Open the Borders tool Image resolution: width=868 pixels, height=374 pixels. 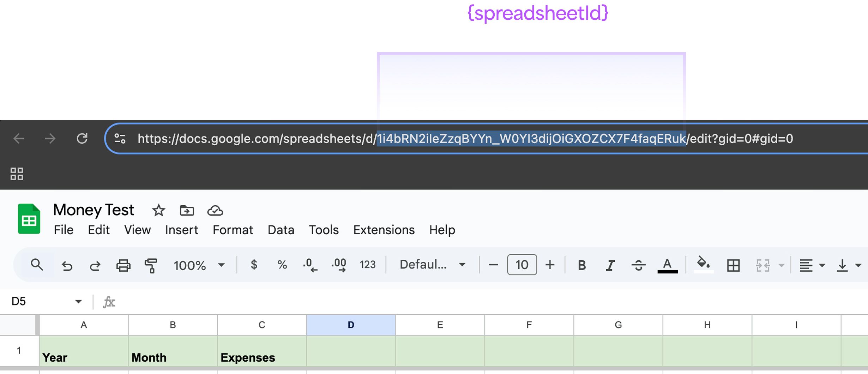(733, 265)
